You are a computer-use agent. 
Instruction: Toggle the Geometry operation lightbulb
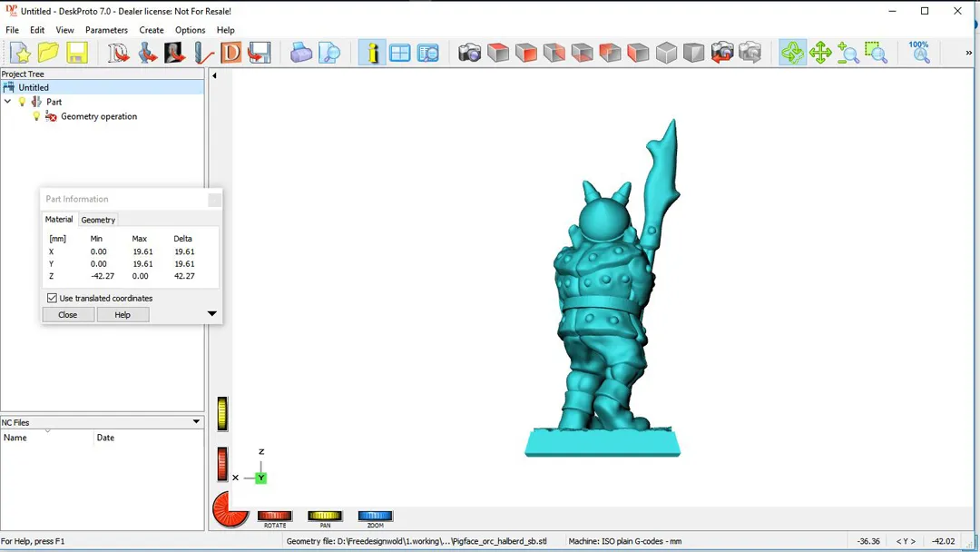[37, 116]
